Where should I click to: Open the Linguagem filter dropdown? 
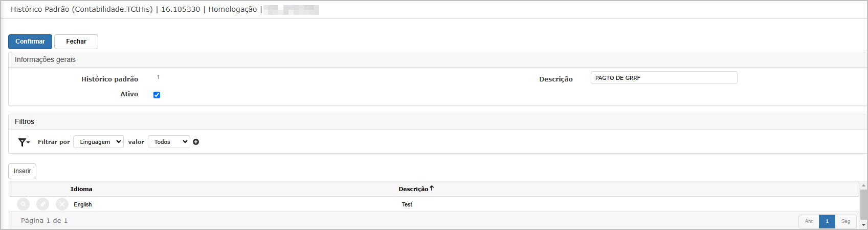click(98, 142)
